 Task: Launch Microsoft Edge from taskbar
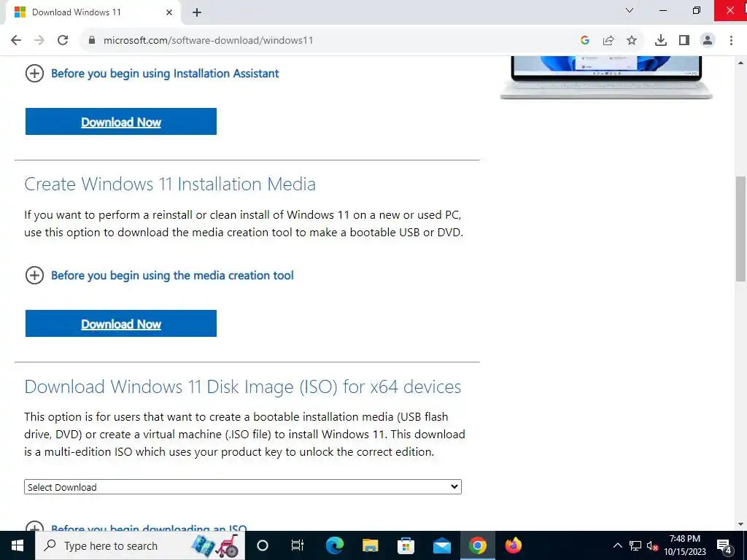coord(334,545)
